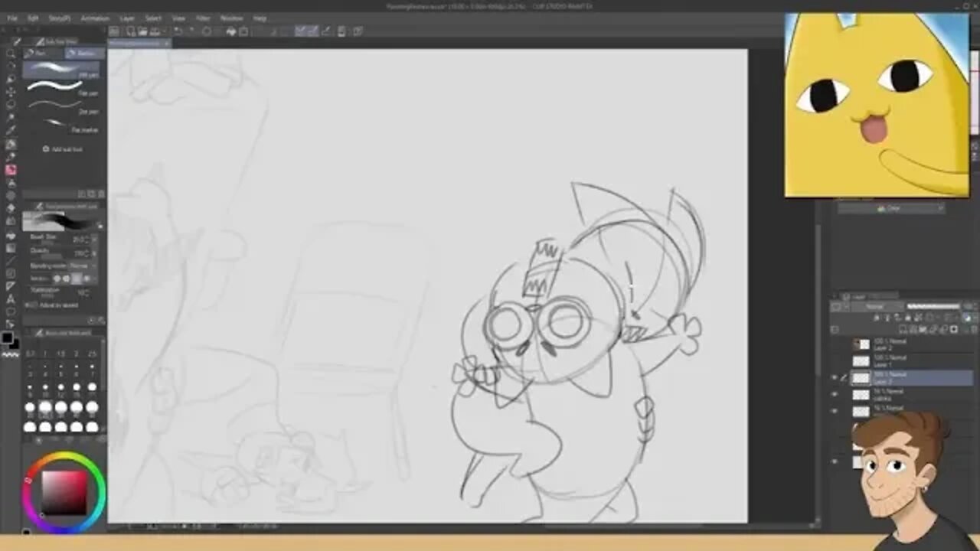The height and width of the screenshot is (551, 980).
Task: Open the Layer menu
Action: [127, 18]
